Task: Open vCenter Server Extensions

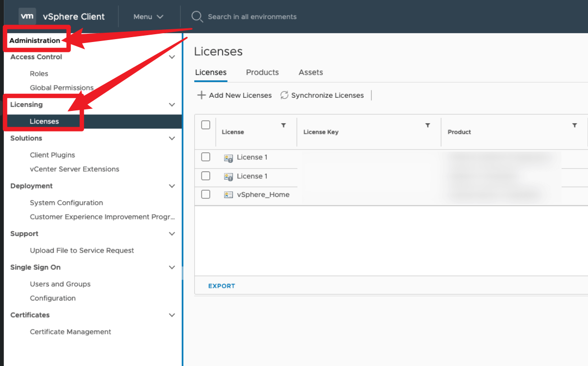Action: (74, 169)
